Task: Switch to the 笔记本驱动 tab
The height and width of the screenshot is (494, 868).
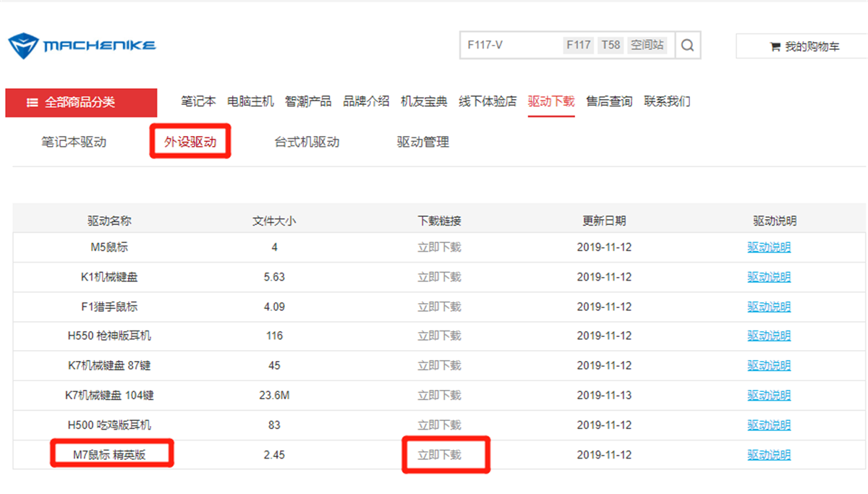Action: pos(74,142)
